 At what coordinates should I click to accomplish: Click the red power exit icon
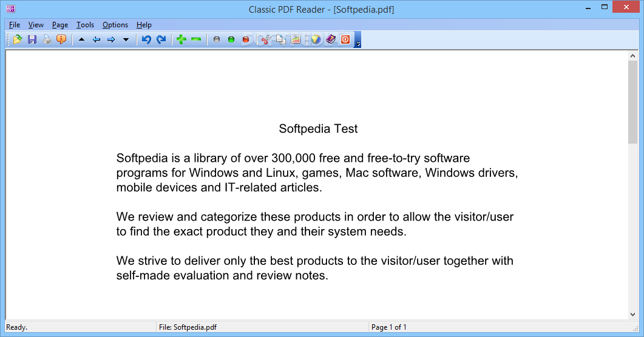(345, 39)
